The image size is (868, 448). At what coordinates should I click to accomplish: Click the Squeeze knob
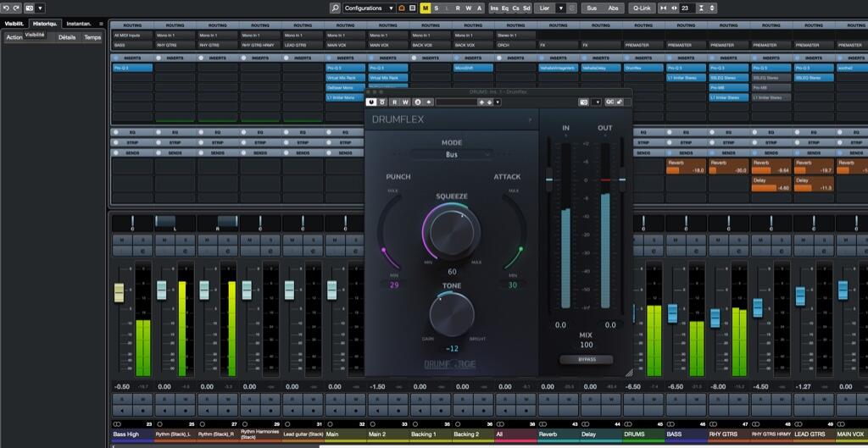pyautogui.click(x=451, y=231)
